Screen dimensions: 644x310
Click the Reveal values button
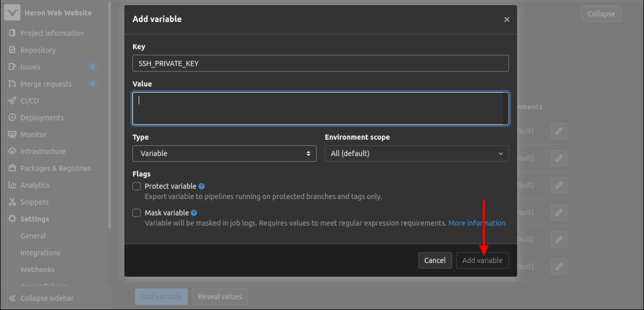pos(220,296)
